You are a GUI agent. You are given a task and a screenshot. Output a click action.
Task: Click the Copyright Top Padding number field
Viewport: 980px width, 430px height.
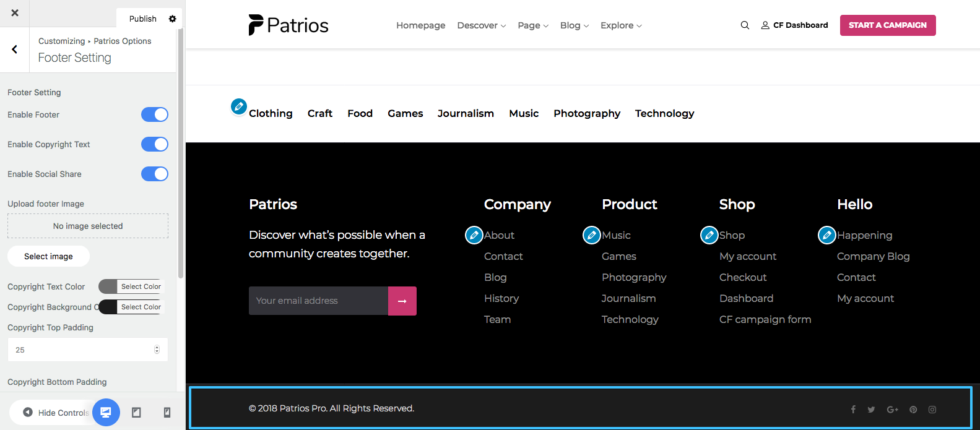coord(87,350)
